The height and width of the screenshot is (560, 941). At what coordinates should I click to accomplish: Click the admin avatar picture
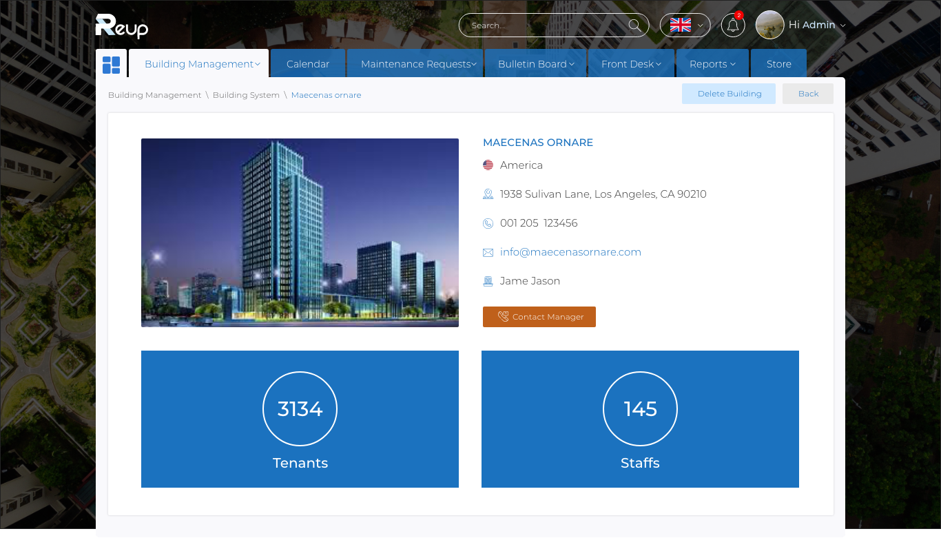click(769, 25)
